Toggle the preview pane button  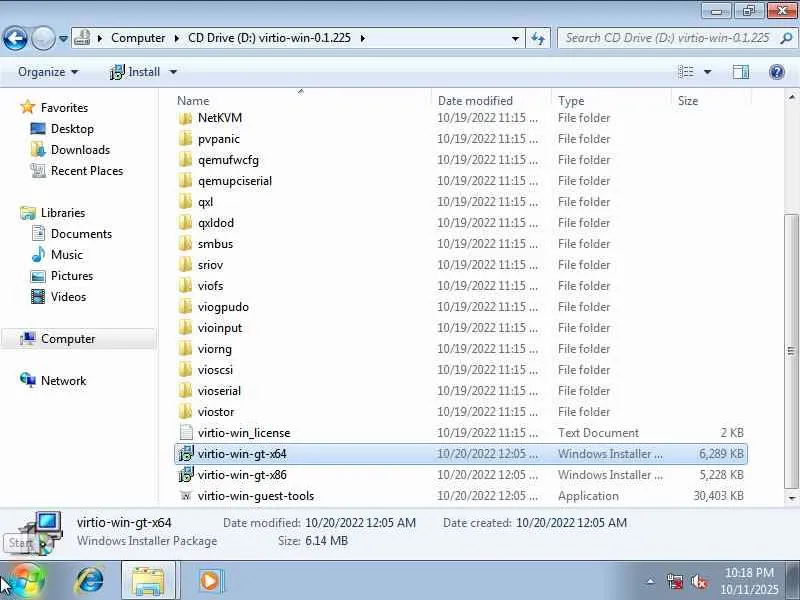tap(741, 72)
